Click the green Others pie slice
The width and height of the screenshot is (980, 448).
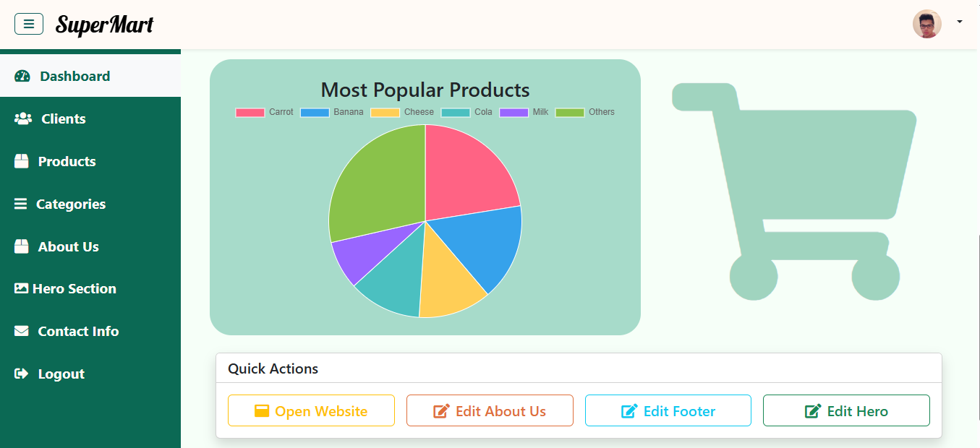click(x=376, y=181)
